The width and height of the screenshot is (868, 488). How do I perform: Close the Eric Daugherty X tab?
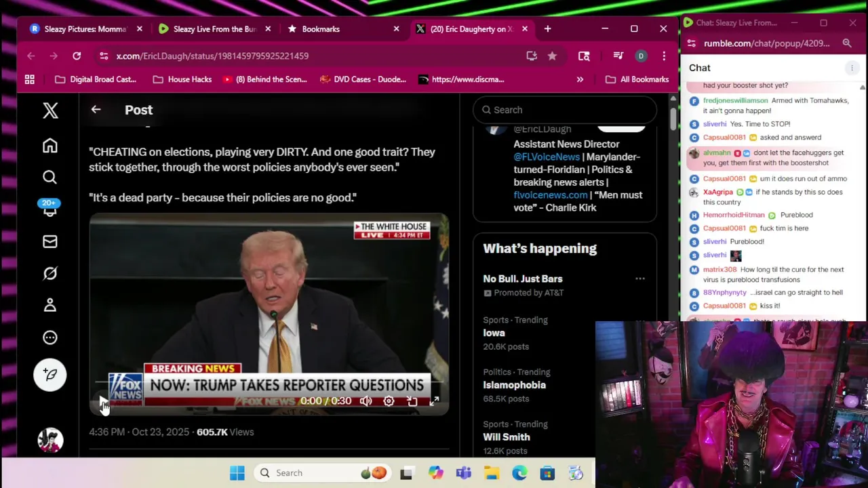(526, 29)
